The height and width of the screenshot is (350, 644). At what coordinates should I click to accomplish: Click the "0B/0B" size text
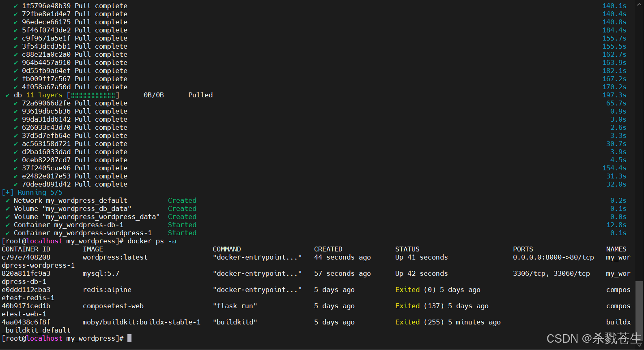pyautogui.click(x=154, y=95)
